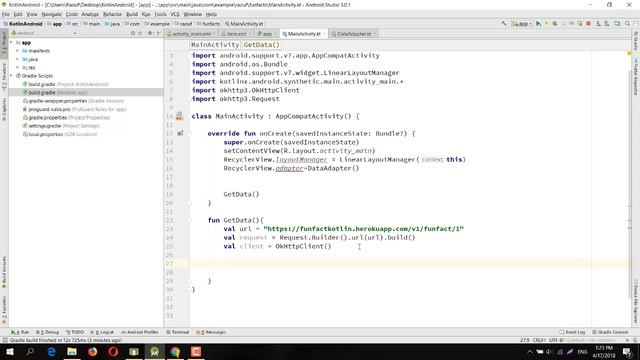Click the editor vertical scrollbar
Viewport: 640px width, 360px height.
tap(629, 184)
